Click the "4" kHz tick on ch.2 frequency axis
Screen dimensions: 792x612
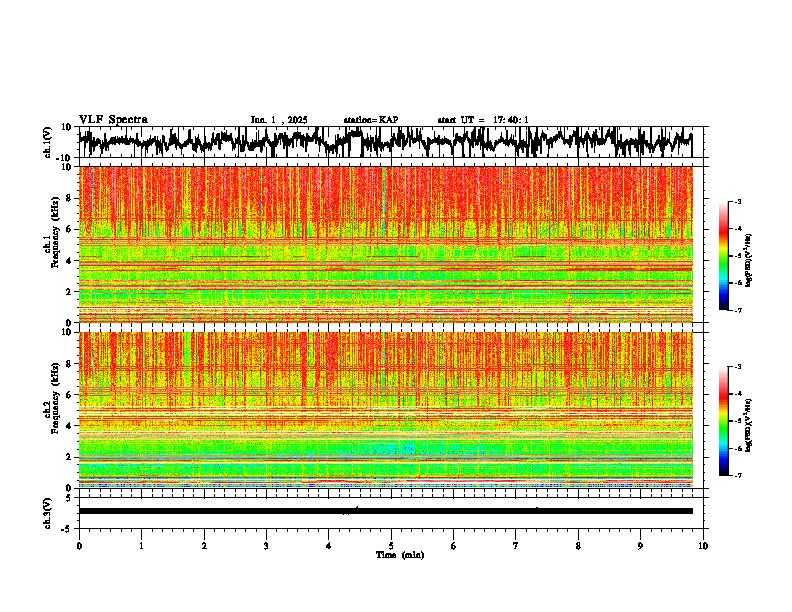coord(70,426)
